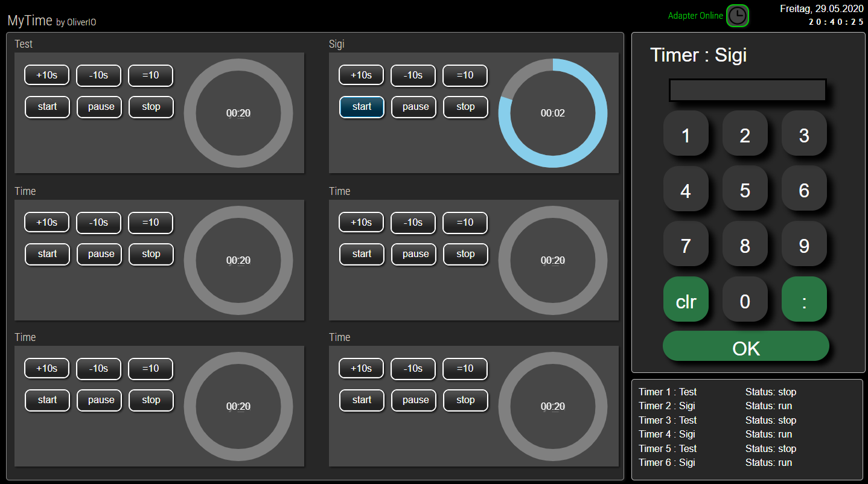868x484 pixels.
Task: Click the 'Sigi' card title label
Action: coord(337,44)
